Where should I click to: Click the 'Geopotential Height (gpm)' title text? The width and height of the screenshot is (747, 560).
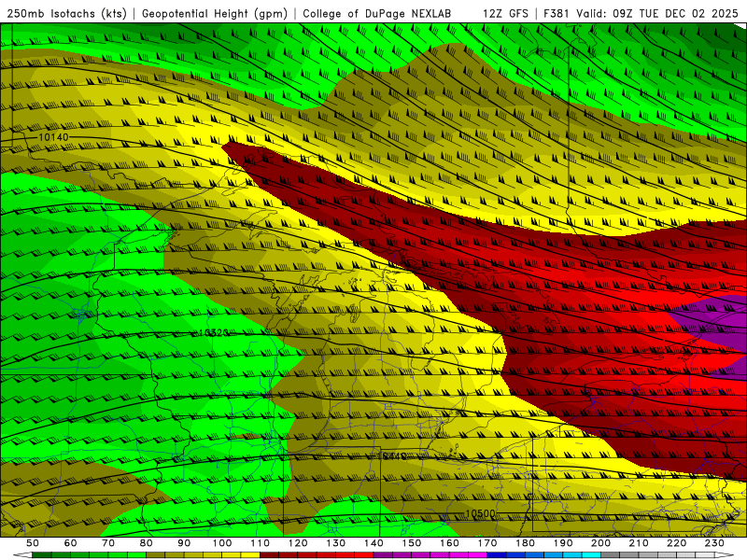[215, 14]
